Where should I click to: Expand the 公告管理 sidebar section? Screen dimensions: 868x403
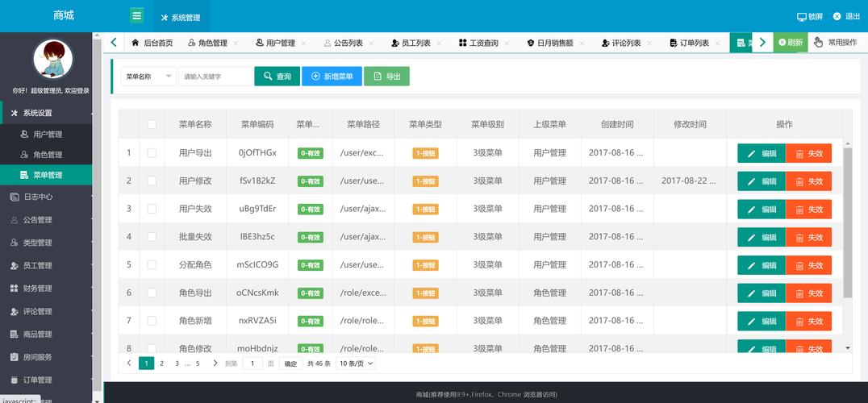(x=47, y=220)
